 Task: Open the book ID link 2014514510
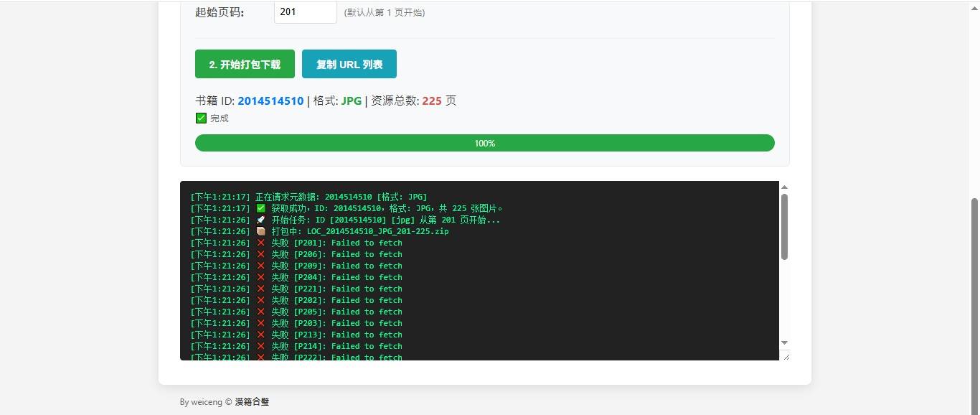click(270, 101)
